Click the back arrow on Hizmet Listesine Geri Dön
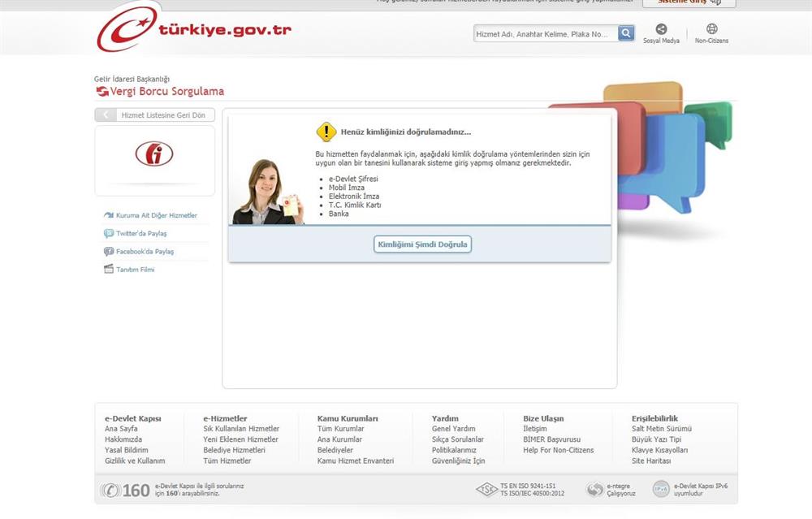 pos(106,115)
